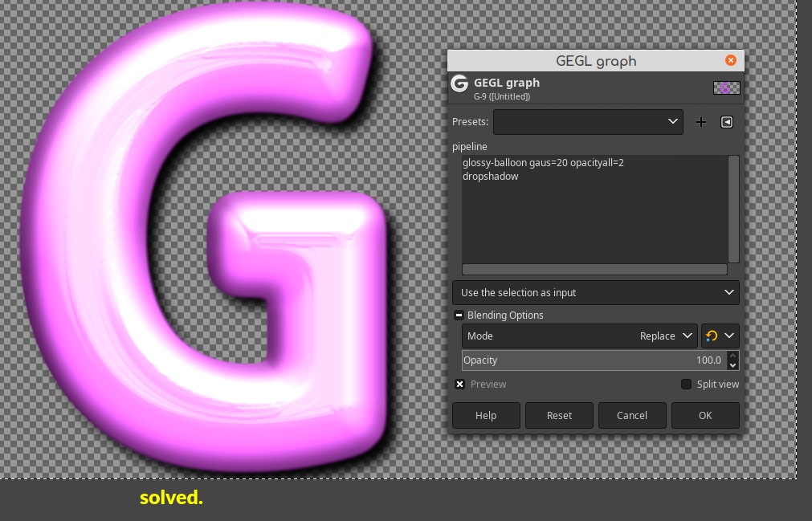This screenshot has width=812, height=521.
Task: Increase the Opacity value with up arrow
Action: (x=732, y=356)
